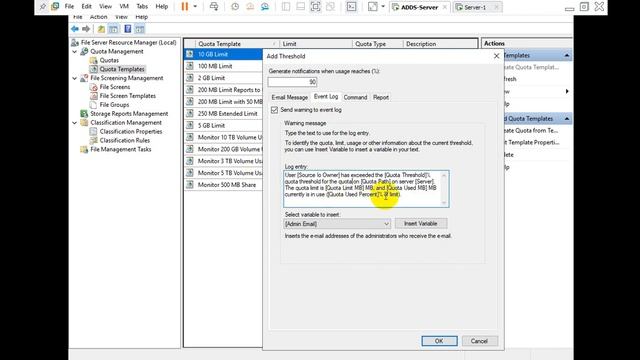This screenshot has width=640, height=360.
Task: Click the send Ctrl+Alt+Del icon
Action: (x=213, y=7)
